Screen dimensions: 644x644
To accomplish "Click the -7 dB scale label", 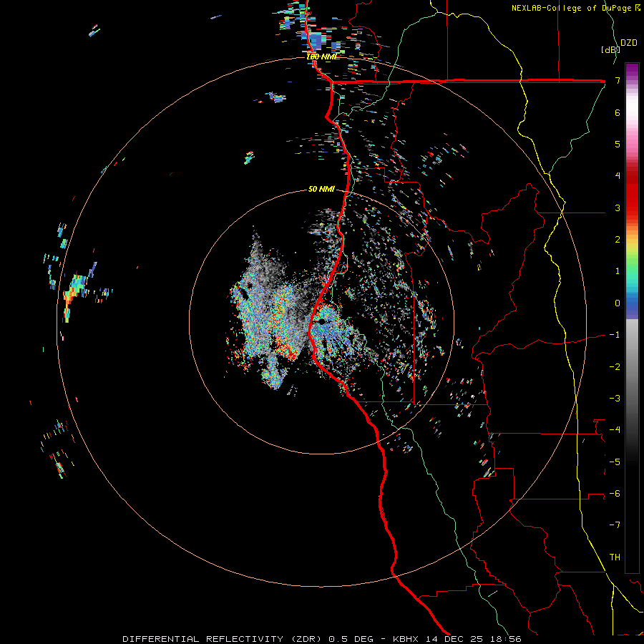I will 615,525.
